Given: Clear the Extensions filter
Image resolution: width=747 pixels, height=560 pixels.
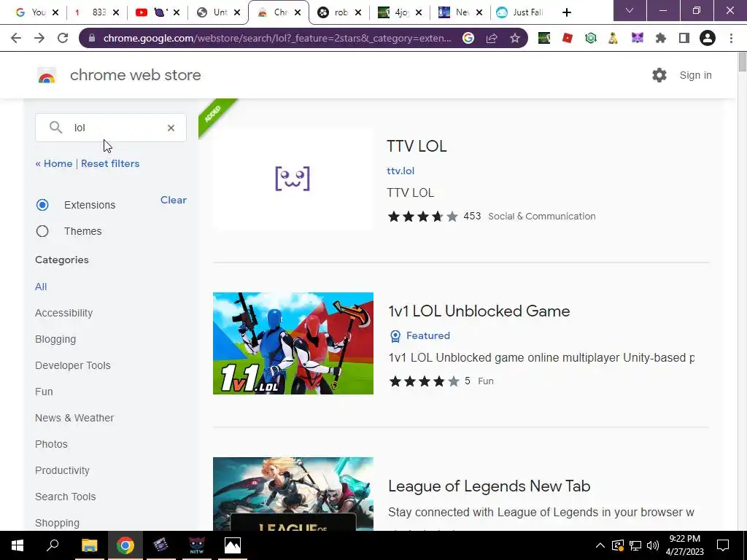Looking at the screenshot, I should tap(174, 200).
